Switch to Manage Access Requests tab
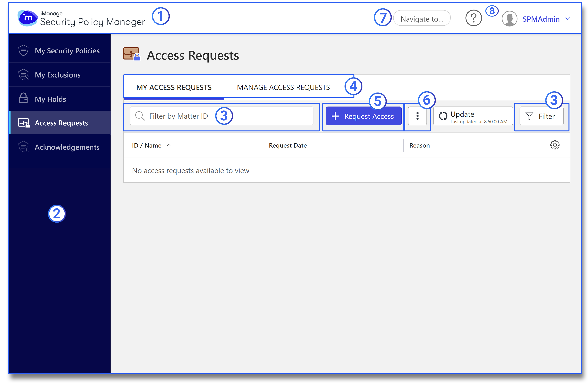Viewport: 588px width, 384px height. click(x=283, y=87)
